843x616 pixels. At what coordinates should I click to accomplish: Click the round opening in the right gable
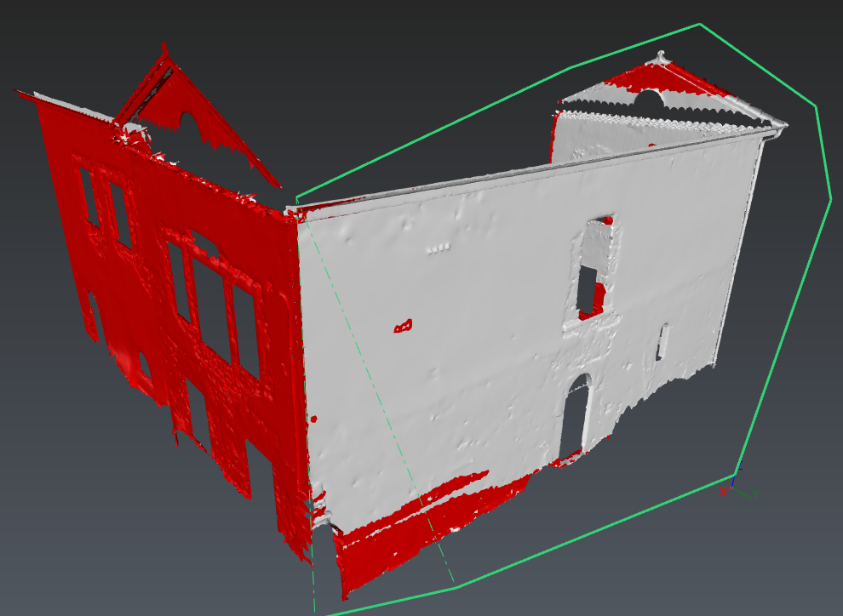click(649, 99)
